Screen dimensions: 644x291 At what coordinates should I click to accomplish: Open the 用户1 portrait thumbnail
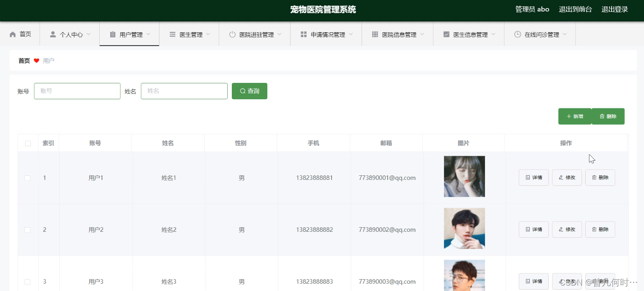(x=465, y=176)
